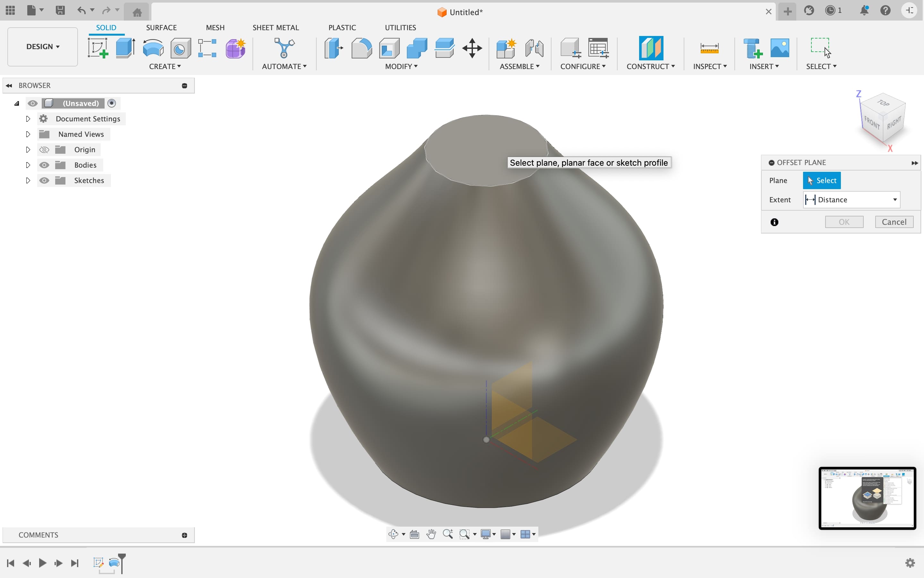Expand the Origin folder node
The width and height of the screenshot is (924, 578).
point(28,149)
